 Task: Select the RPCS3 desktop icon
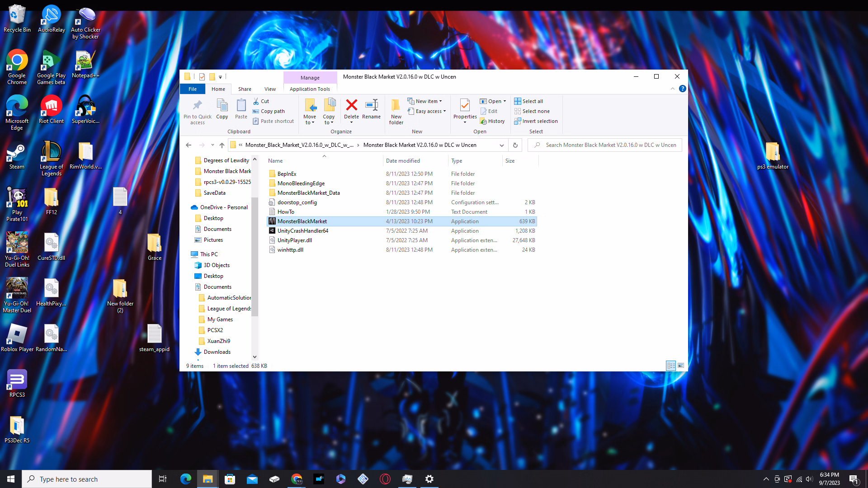pos(17,384)
